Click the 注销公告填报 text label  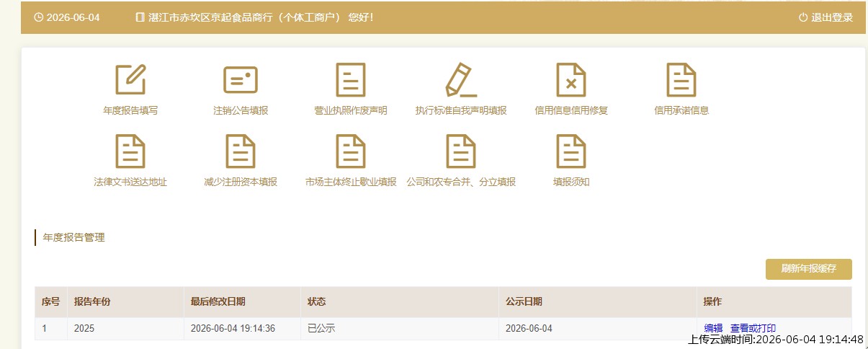tap(241, 110)
